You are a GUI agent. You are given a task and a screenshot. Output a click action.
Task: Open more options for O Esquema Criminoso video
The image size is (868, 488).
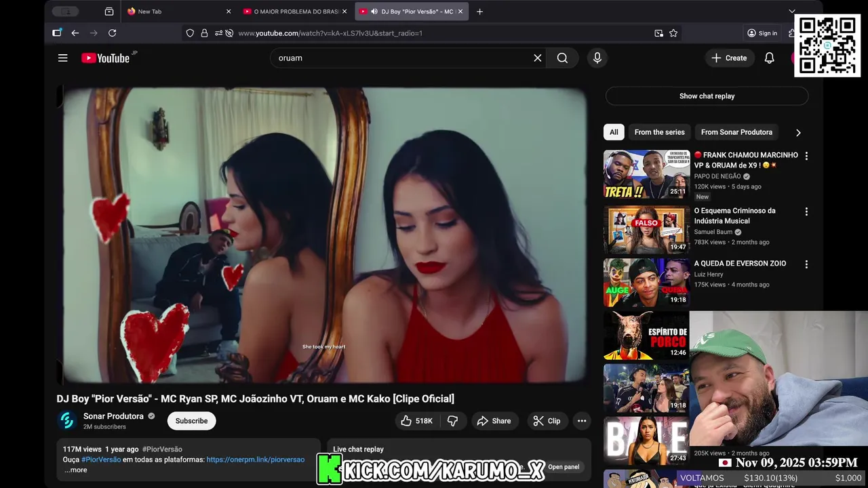[x=806, y=211]
